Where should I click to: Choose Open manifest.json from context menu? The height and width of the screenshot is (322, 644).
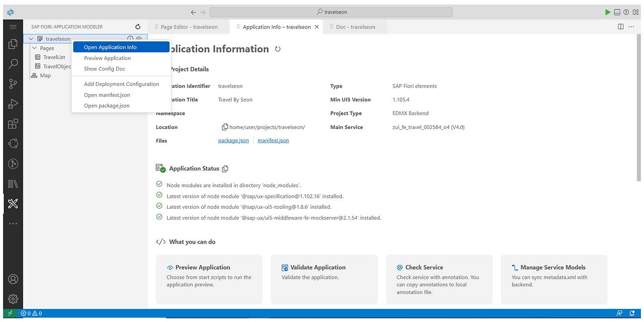pyautogui.click(x=121, y=95)
